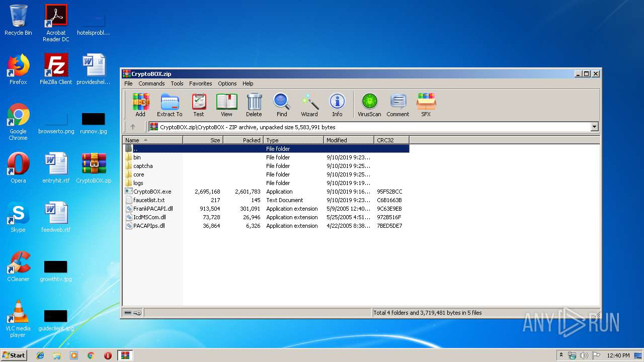644x362 pixels.
Task: Select browserto.png desktop file
Action: coord(56,124)
